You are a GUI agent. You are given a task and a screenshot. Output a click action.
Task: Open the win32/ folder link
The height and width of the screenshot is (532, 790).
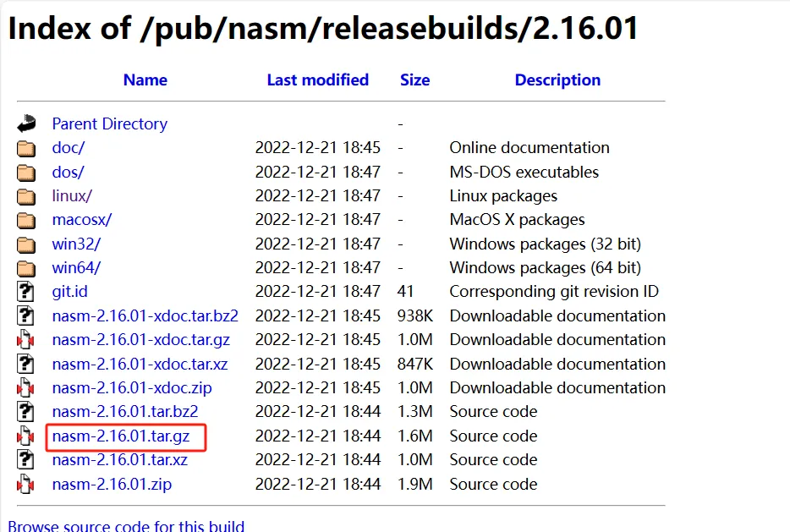pos(76,244)
